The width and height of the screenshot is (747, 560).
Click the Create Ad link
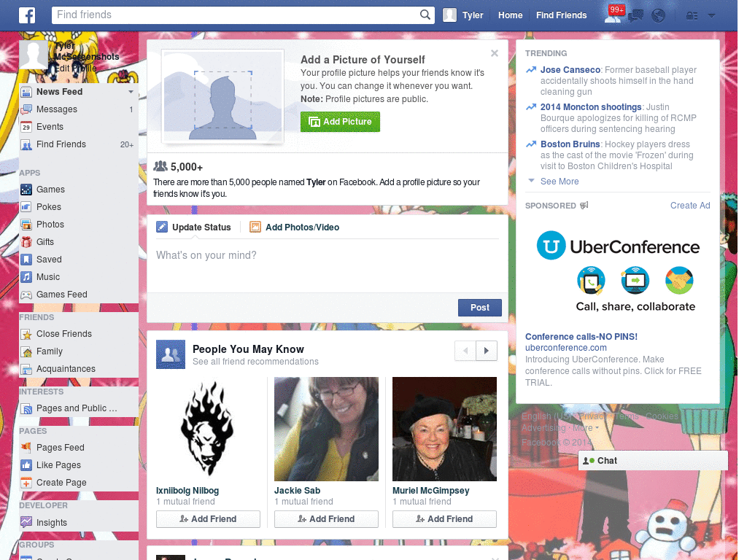pos(690,206)
